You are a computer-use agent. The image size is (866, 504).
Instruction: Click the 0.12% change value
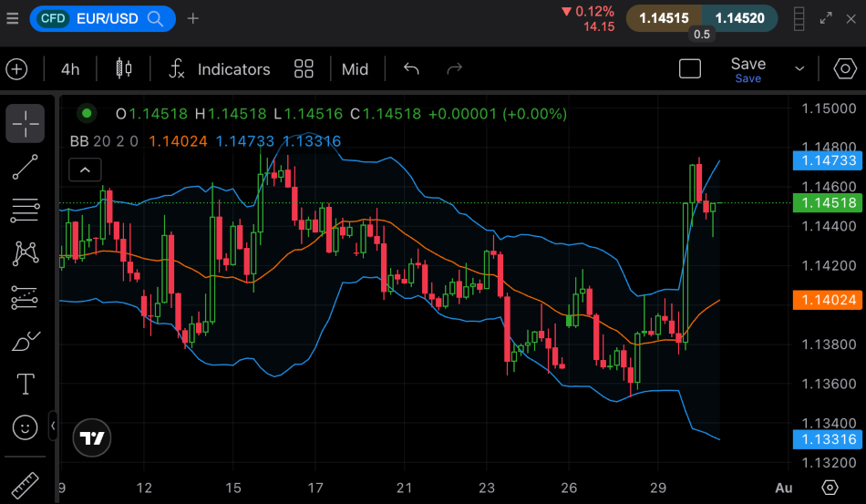pyautogui.click(x=595, y=12)
